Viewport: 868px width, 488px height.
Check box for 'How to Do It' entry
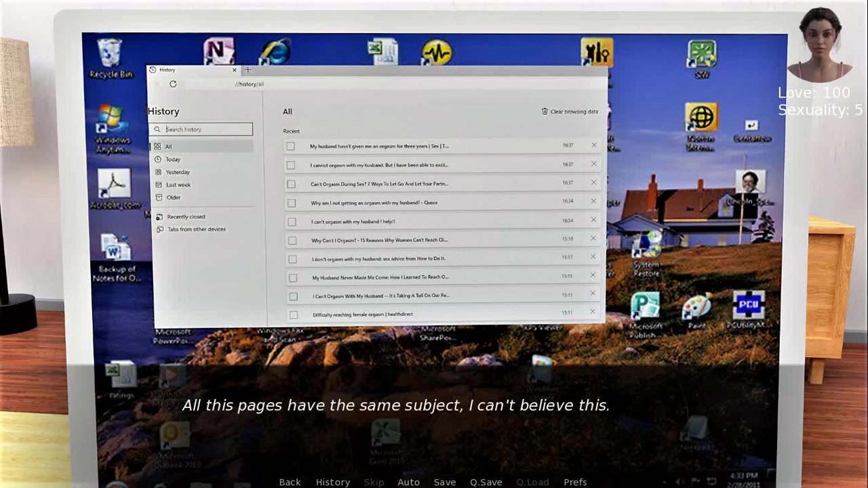click(x=292, y=259)
